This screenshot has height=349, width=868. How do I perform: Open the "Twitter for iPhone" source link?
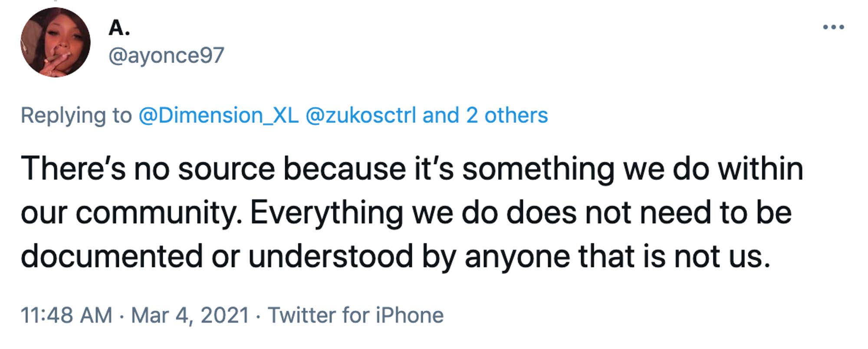coord(355,315)
